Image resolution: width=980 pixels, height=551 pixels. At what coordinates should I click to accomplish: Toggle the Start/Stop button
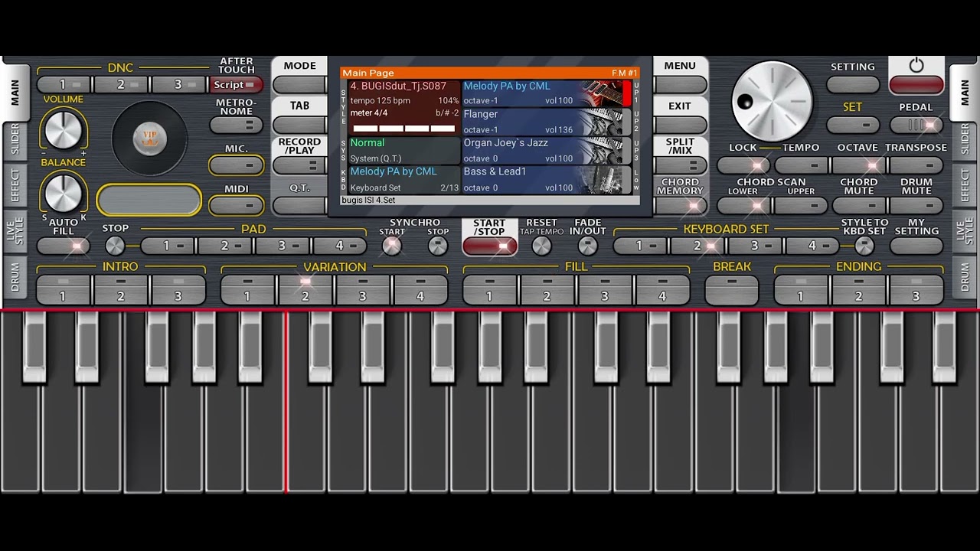[x=490, y=246]
